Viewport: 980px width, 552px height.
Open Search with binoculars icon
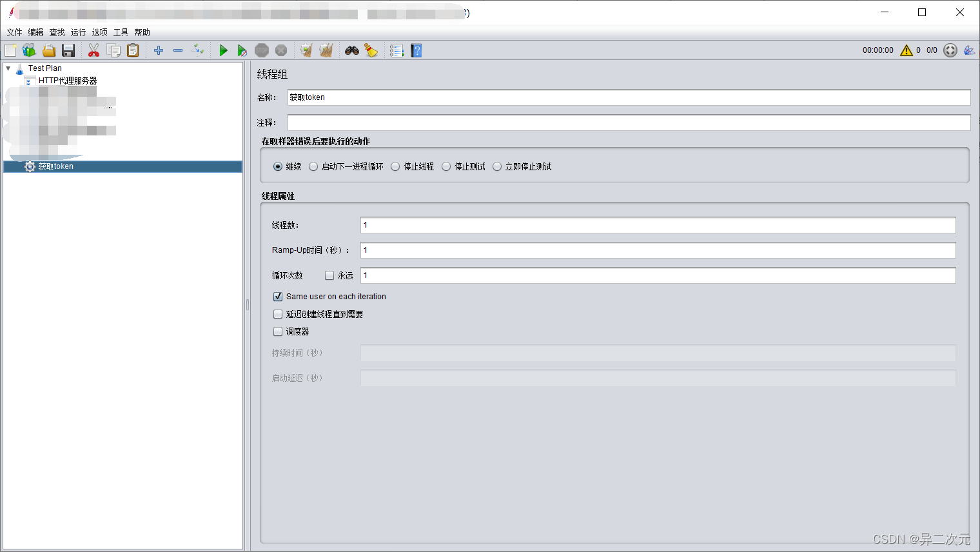[352, 50]
